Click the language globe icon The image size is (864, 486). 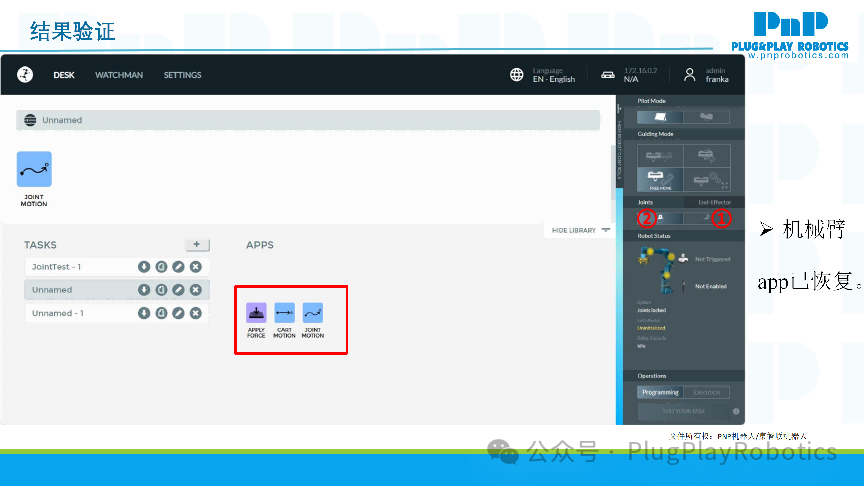516,74
